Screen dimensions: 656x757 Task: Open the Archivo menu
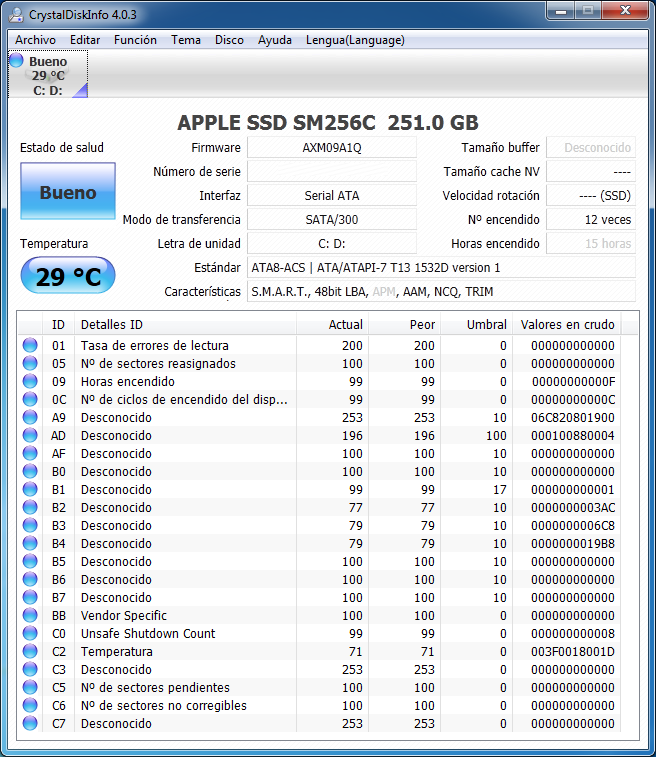coord(35,40)
